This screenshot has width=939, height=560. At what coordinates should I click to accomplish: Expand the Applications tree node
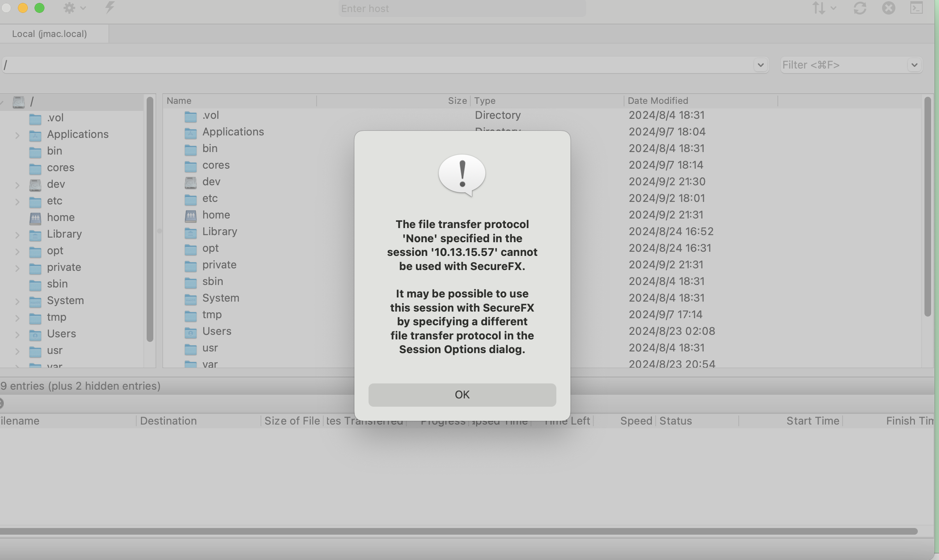17,135
